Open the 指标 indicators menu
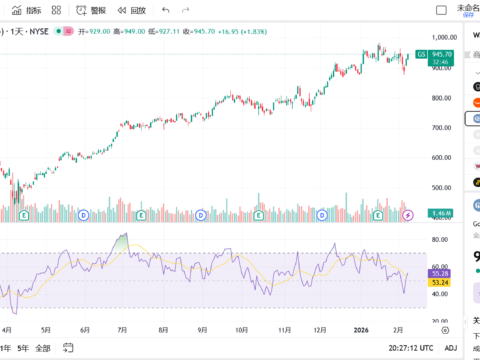Screen dimensions: 480x360 pyautogui.click(x=26, y=10)
